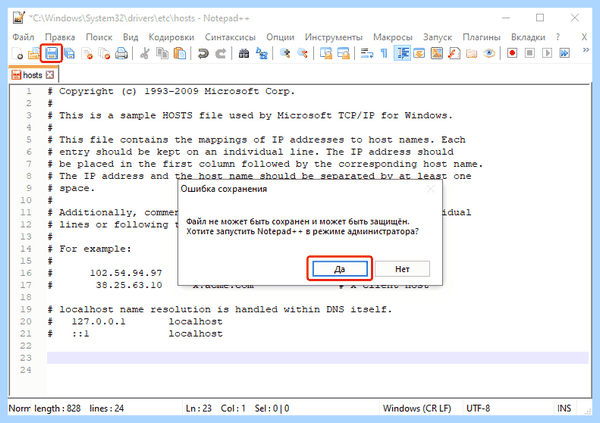Open the Folder as Workspace toolbar icon
This screenshot has width=600, height=423.
pos(471,53)
